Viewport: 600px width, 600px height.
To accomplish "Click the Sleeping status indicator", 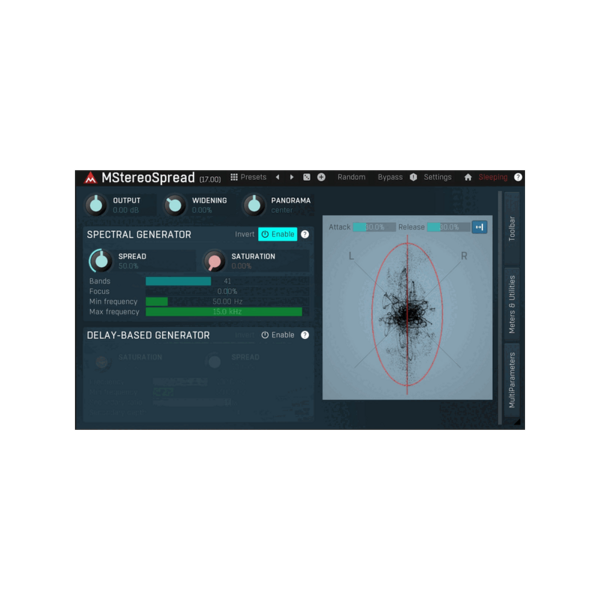I will [493, 177].
